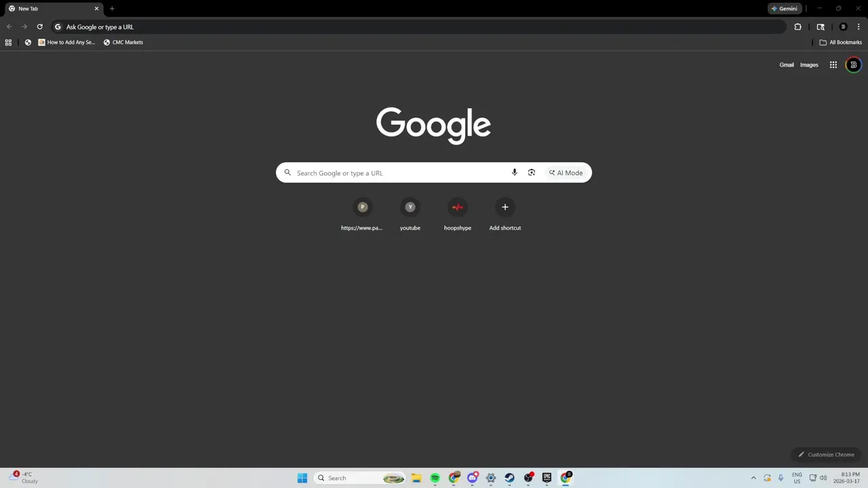Screen dimensions: 868x488
Task: Open CMC Markets bookmark
Action: (123, 42)
